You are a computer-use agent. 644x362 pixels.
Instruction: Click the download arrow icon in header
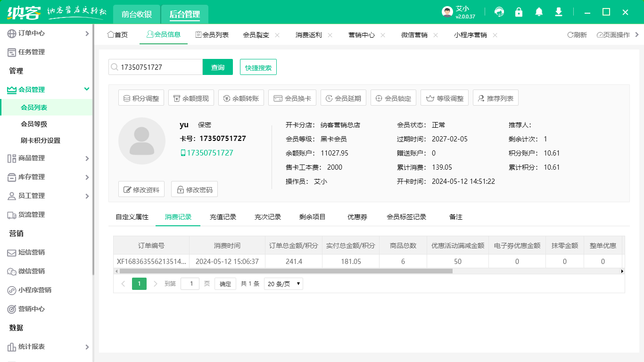click(559, 12)
